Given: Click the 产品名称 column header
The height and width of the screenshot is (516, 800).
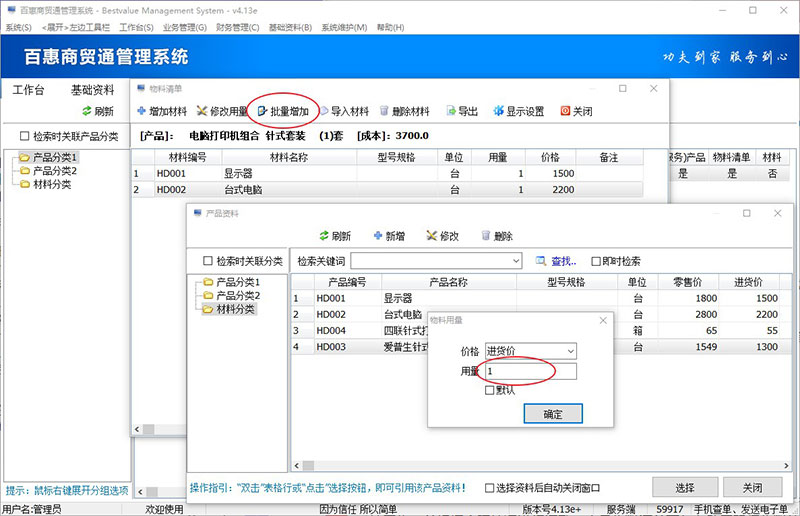Looking at the screenshot, I should pos(448,282).
